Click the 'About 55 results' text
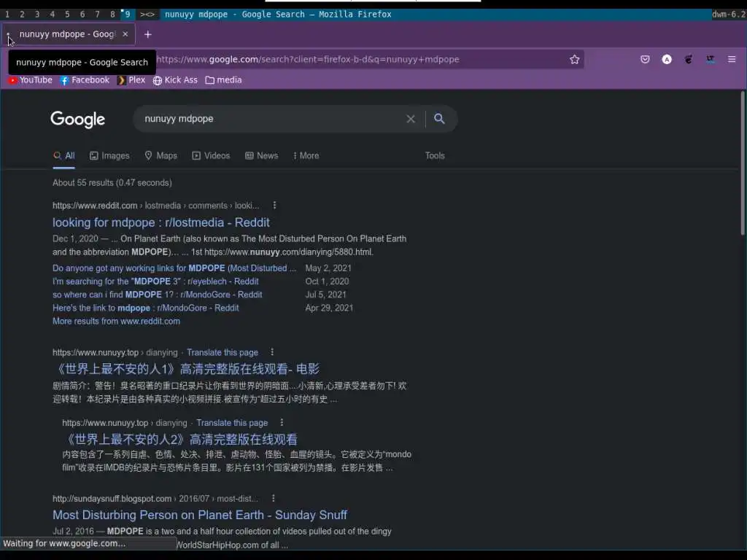The width and height of the screenshot is (747, 560). pyautogui.click(x=112, y=183)
